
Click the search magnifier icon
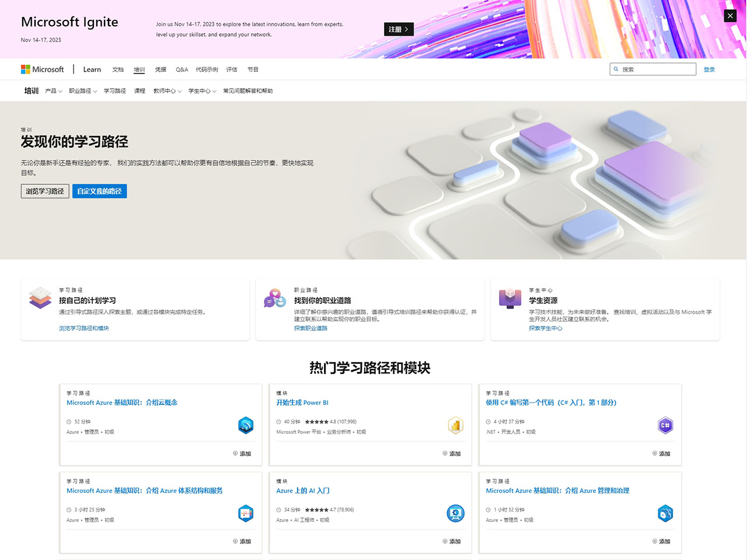click(x=616, y=69)
